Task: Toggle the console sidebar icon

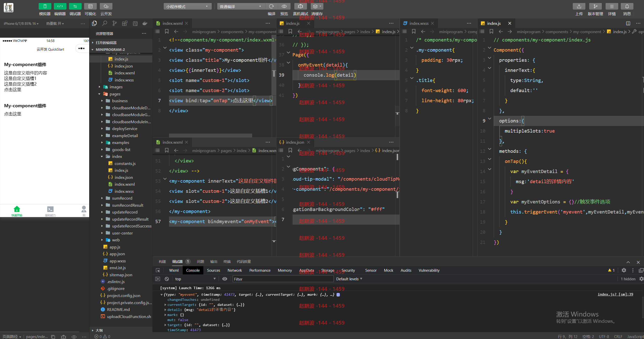Action: tap(158, 279)
